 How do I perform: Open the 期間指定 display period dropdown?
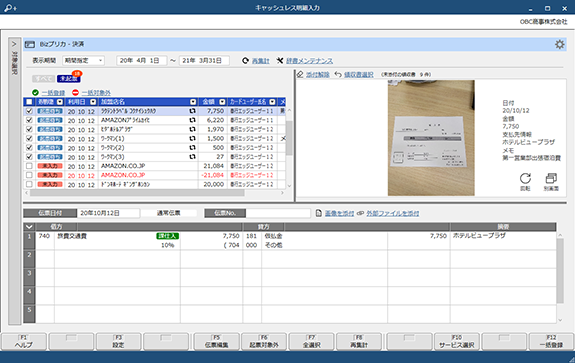[84, 60]
